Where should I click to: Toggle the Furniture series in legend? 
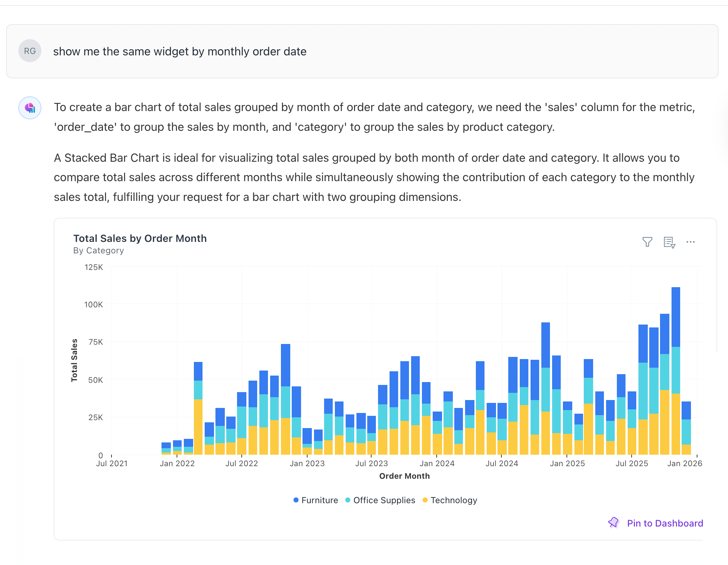point(316,500)
